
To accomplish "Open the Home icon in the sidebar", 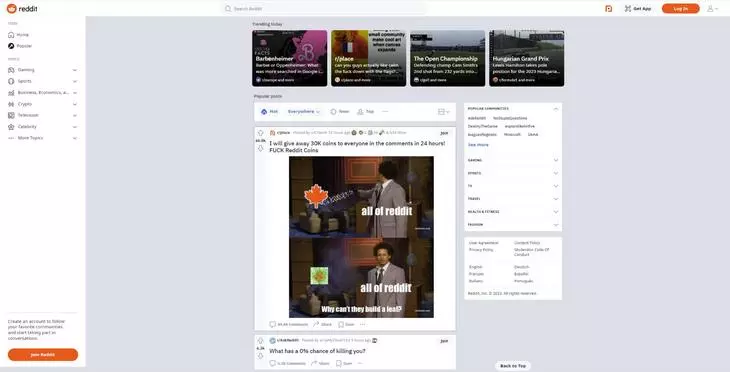I will 11,35.
